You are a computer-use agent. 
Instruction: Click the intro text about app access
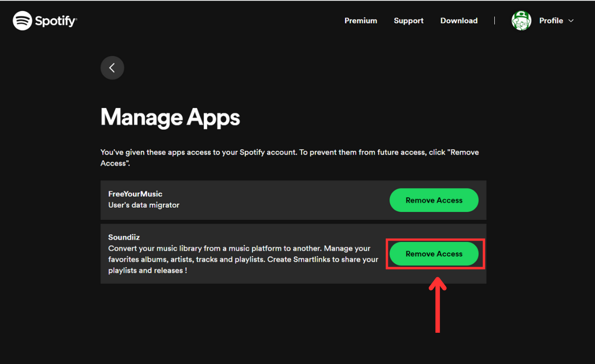coord(290,158)
